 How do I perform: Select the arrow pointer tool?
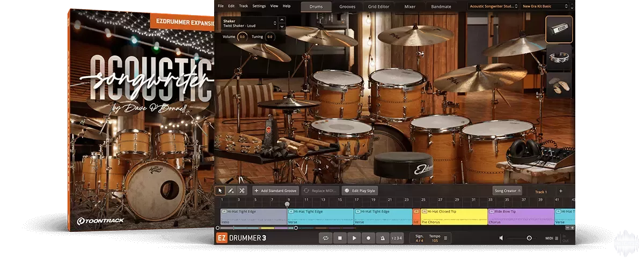pyautogui.click(x=219, y=191)
